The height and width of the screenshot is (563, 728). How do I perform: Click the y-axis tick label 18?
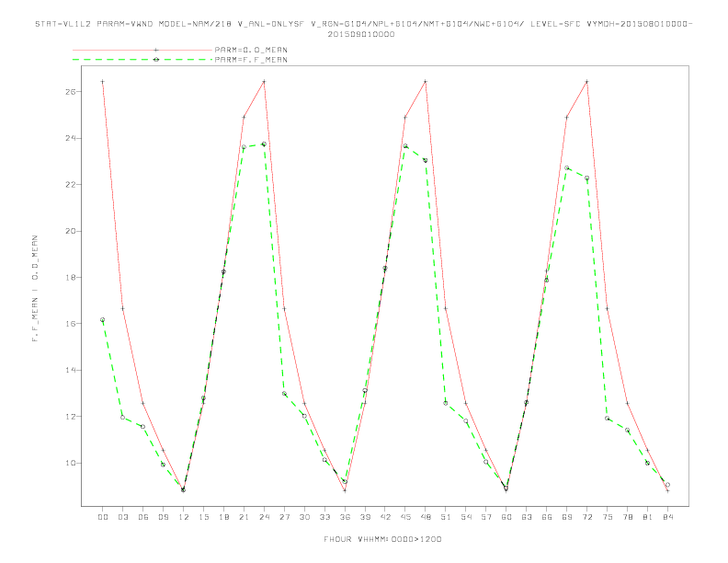(x=71, y=277)
